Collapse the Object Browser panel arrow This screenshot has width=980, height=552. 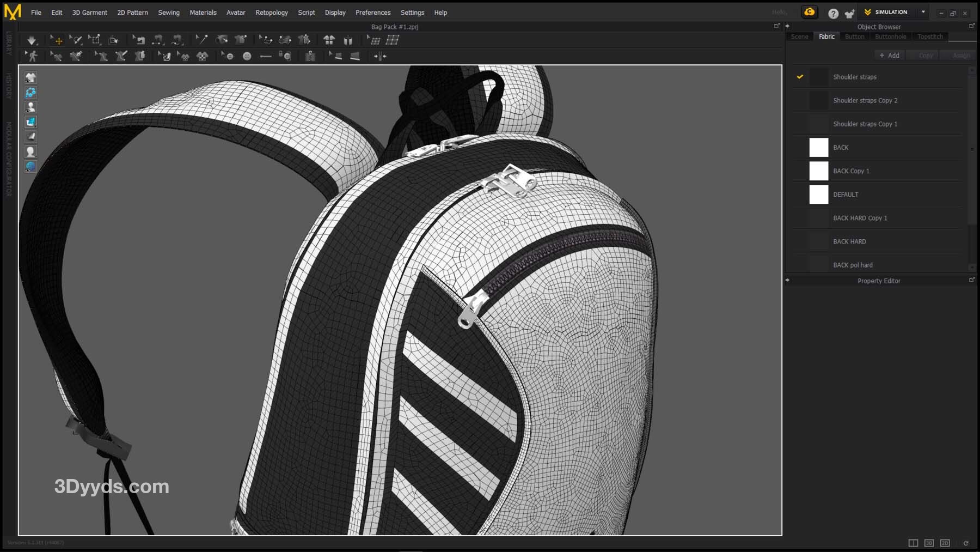click(x=787, y=26)
